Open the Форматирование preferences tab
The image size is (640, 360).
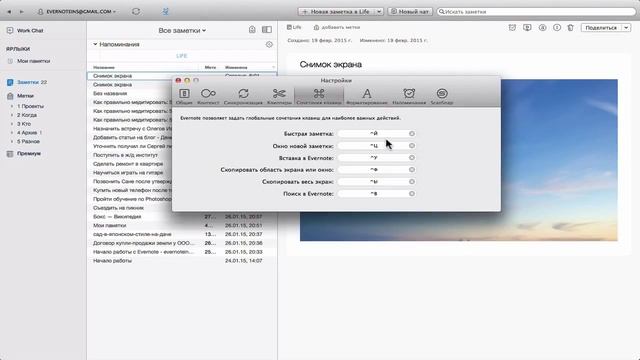click(x=367, y=96)
